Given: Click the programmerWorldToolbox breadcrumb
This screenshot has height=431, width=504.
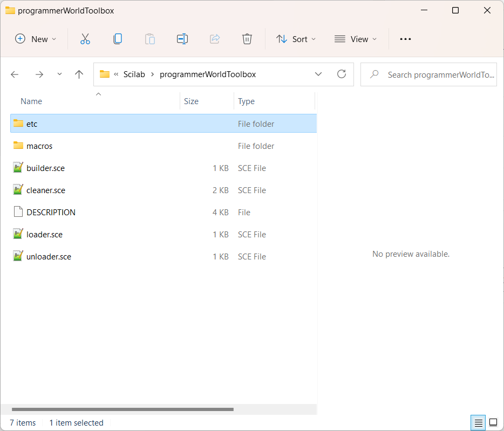Looking at the screenshot, I should (x=208, y=74).
